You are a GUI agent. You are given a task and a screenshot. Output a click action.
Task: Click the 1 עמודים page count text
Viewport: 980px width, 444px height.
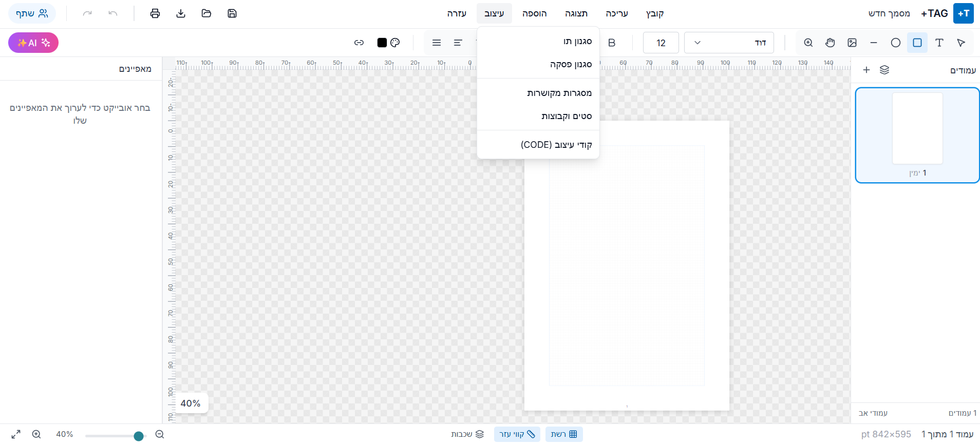(x=963, y=413)
